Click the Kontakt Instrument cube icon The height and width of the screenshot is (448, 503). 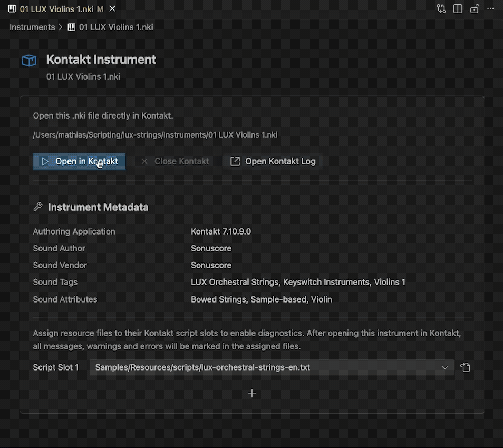29,61
